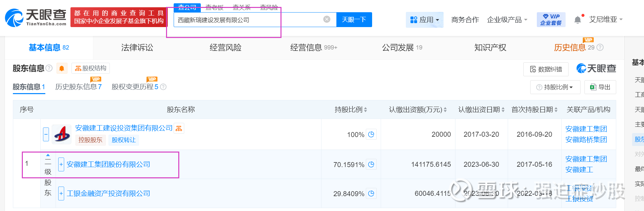Collapse the 安徽建工建设投资集团有限公司 row
644x211 pixels.
pos(46,134)
